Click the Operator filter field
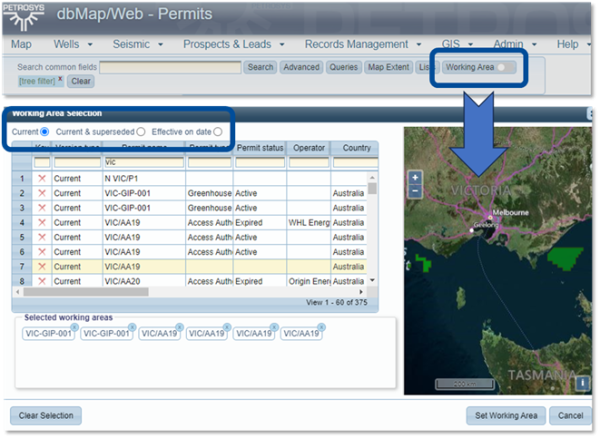Viewport: 600px width, 438px height. click(x=309, y=162)
